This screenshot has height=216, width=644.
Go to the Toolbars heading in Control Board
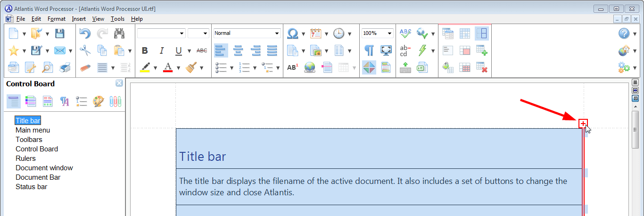click(29, 140)
